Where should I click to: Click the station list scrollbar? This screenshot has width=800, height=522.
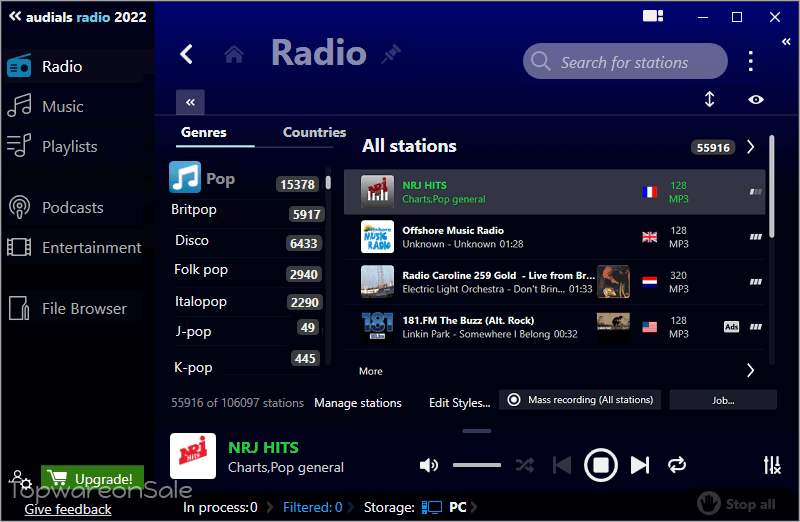coord(771,186)
